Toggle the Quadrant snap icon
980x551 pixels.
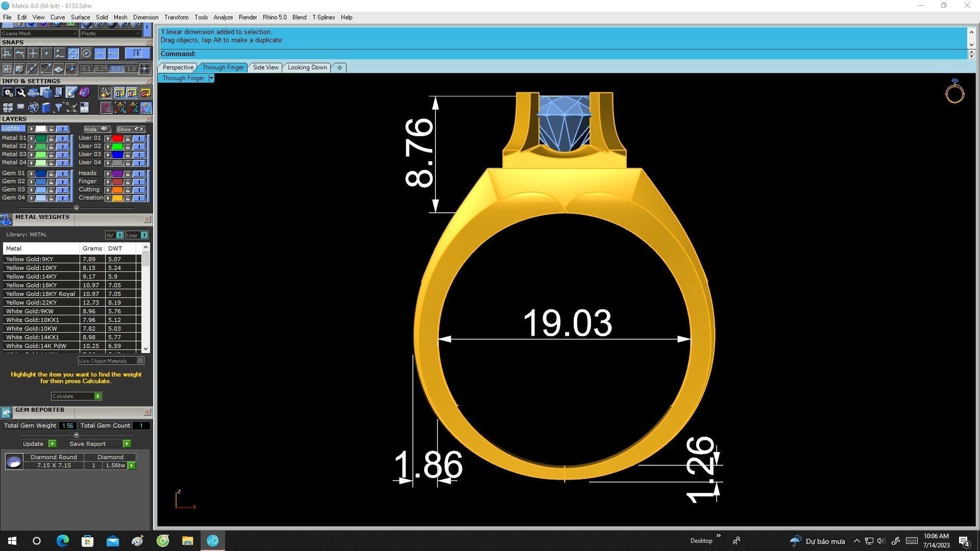73,54
